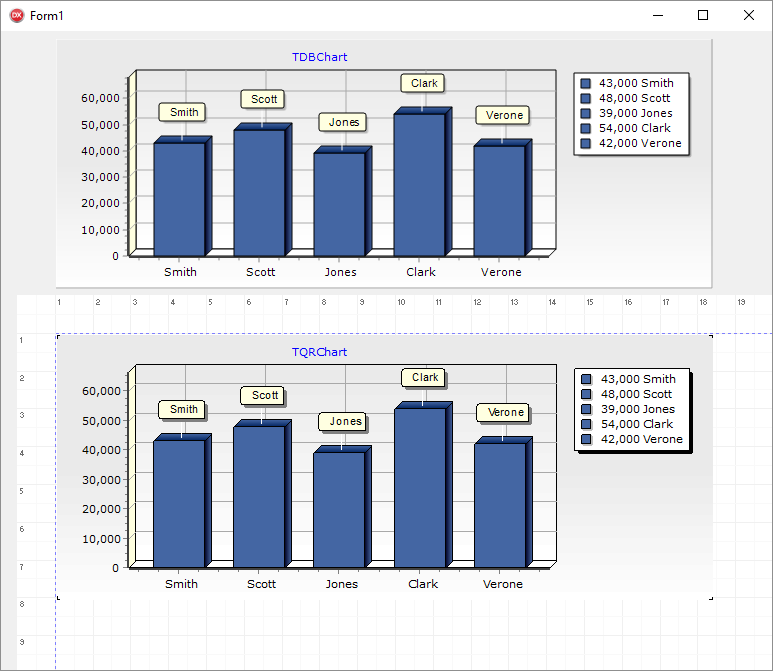
Task: Click the TQRChart title text
Action: pyautogui.click(x=319, y=352)
